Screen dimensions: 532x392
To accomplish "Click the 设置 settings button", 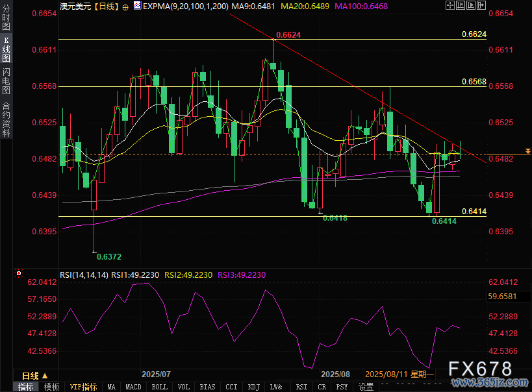I will tap(366, 387).
